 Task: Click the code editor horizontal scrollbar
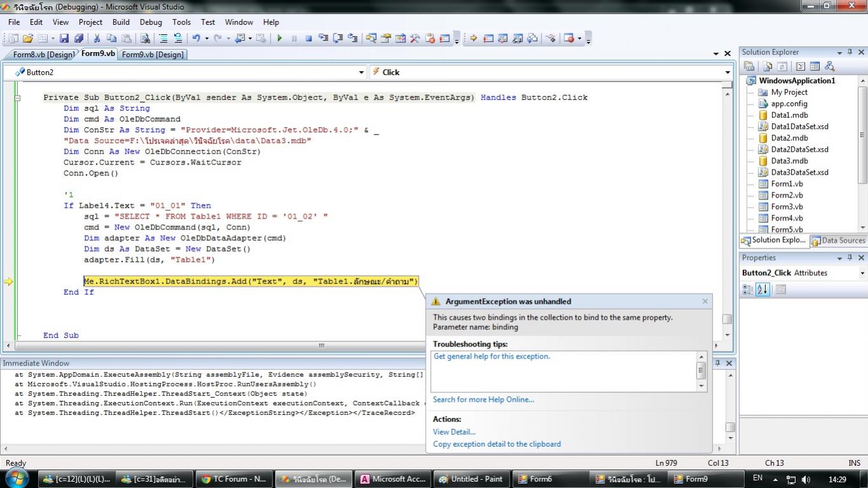[321, 346]
